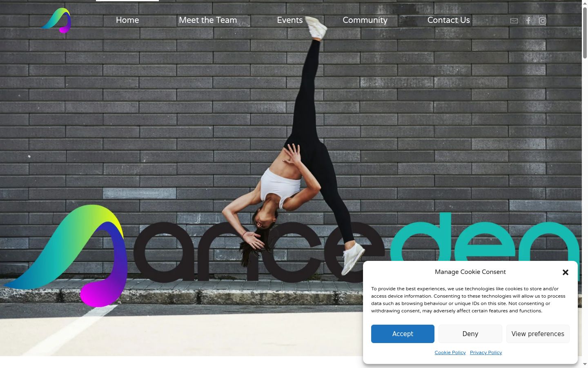Go to the Home menu item
Viewport: 588px width, 368px height.
tap(127, 20)
